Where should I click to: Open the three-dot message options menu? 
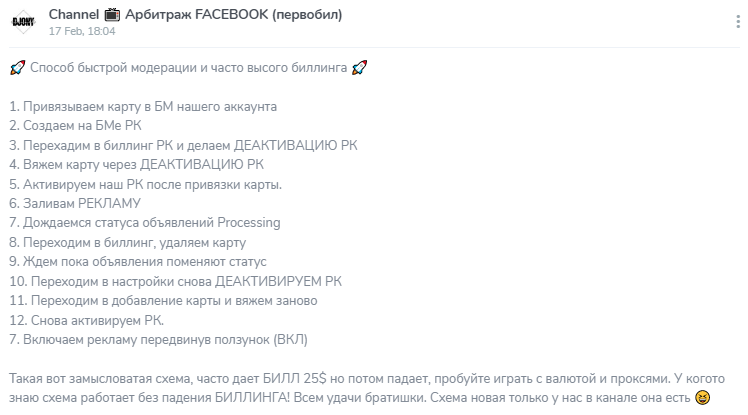point(738,21)
